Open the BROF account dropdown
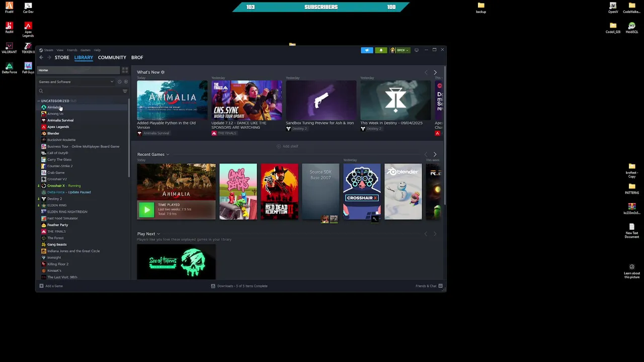Viewport: 644px width, 362px height. [x=399, y=50]
